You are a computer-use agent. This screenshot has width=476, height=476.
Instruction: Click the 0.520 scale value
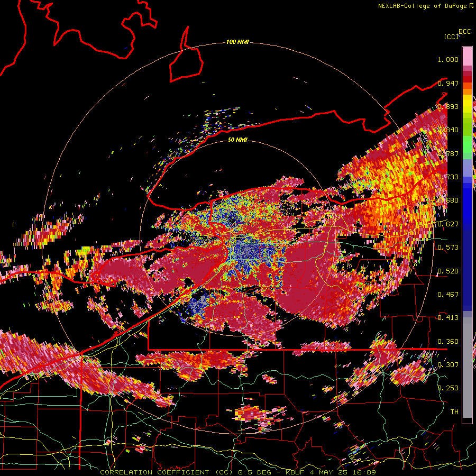pos(448,271)
